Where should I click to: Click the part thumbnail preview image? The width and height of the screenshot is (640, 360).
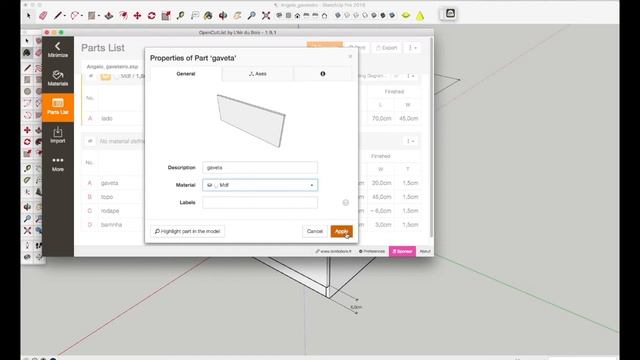pos(251,121)
